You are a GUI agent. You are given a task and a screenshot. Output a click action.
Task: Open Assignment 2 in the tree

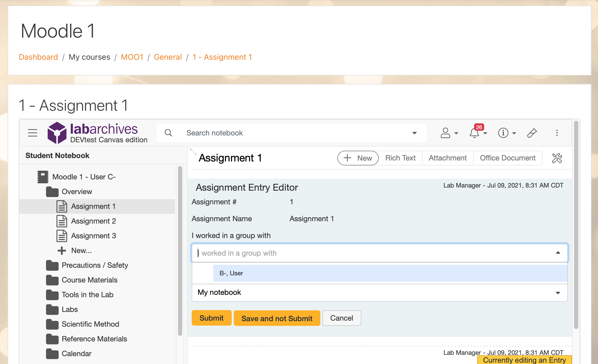[x=93, y=221]
